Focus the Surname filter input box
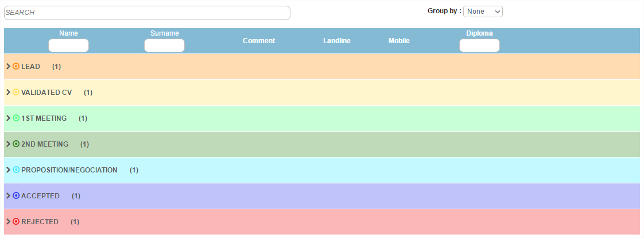The width and height of the screenshot is (644, 238). [164, 46]
